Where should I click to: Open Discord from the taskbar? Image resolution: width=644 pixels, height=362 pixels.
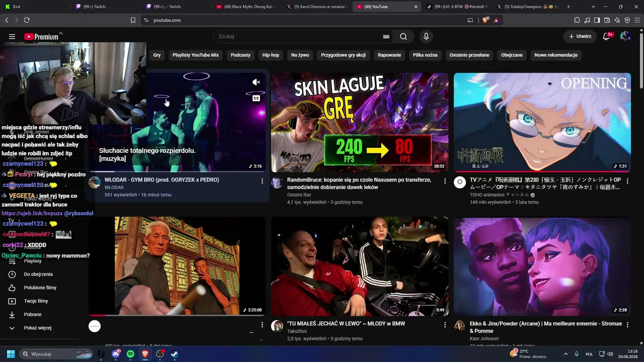[116, 354]
